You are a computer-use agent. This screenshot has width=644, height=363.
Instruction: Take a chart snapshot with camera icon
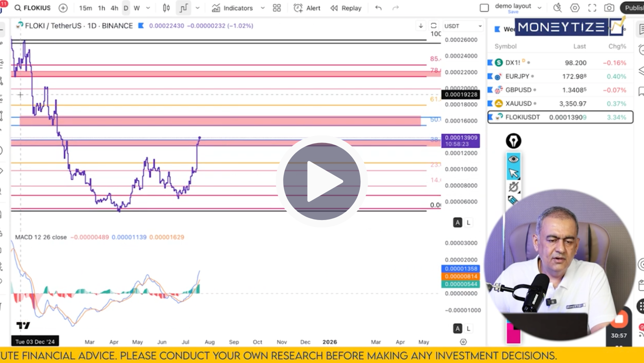(609, 8)
